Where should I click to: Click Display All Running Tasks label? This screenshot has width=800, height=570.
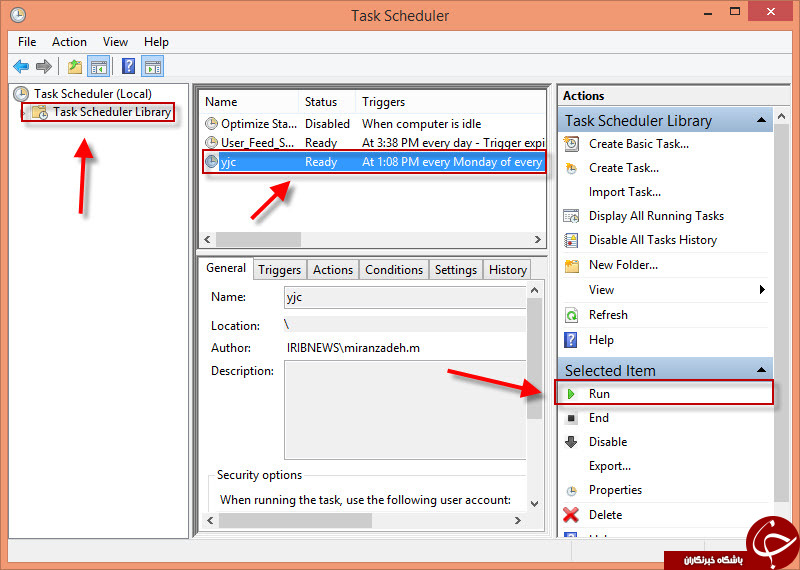656,216
